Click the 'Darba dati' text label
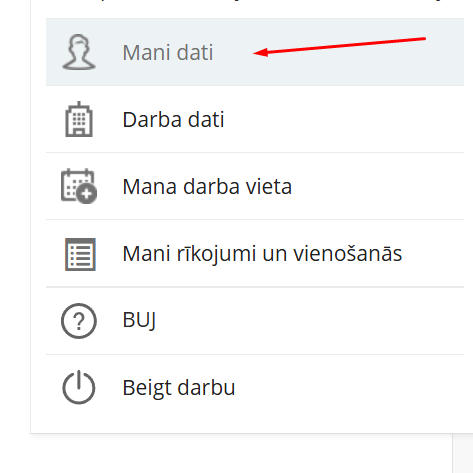The height and width of the screenshot is (473, 473). [173, 119]
